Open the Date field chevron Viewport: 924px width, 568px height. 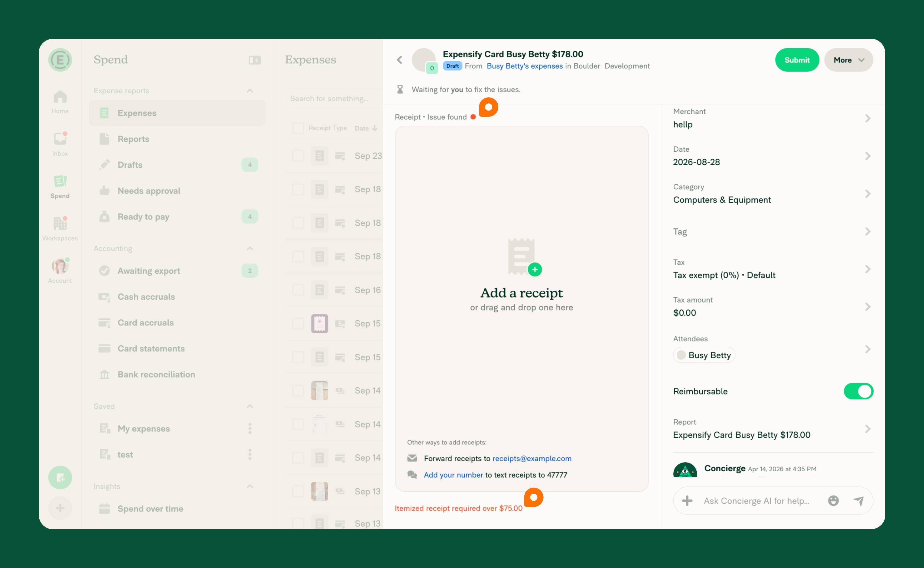[x=868, y=156]
